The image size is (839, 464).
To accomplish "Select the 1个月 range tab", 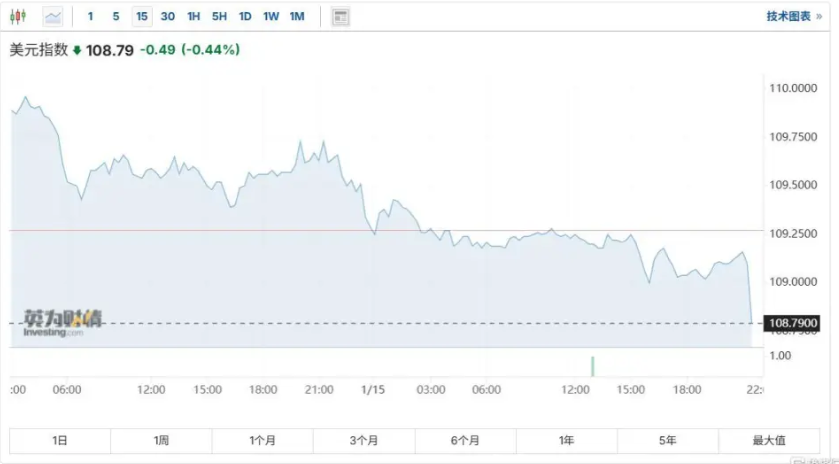I will tap(263, 440).
